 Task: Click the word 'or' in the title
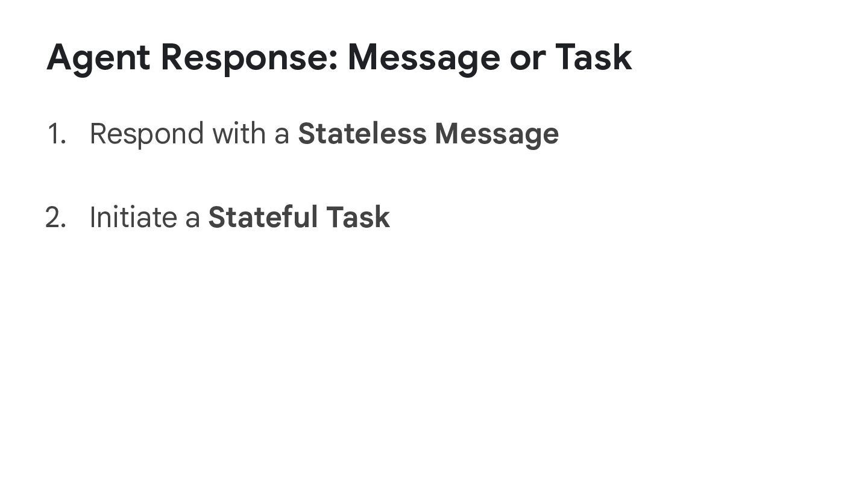(527, 58)
